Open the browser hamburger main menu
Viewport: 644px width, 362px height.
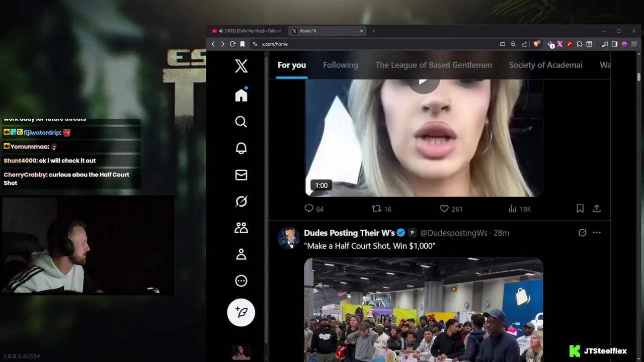click(633, 44)
